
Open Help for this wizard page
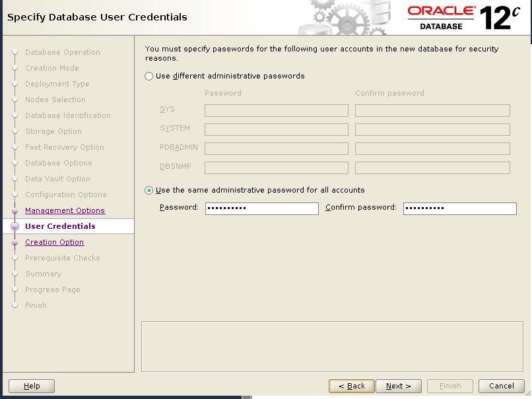point(31,386)
